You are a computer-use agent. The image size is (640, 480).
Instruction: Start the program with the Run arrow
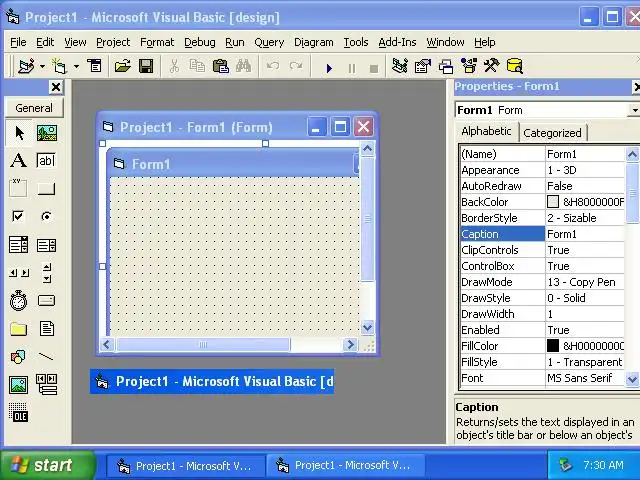click(x=329, y=68)
